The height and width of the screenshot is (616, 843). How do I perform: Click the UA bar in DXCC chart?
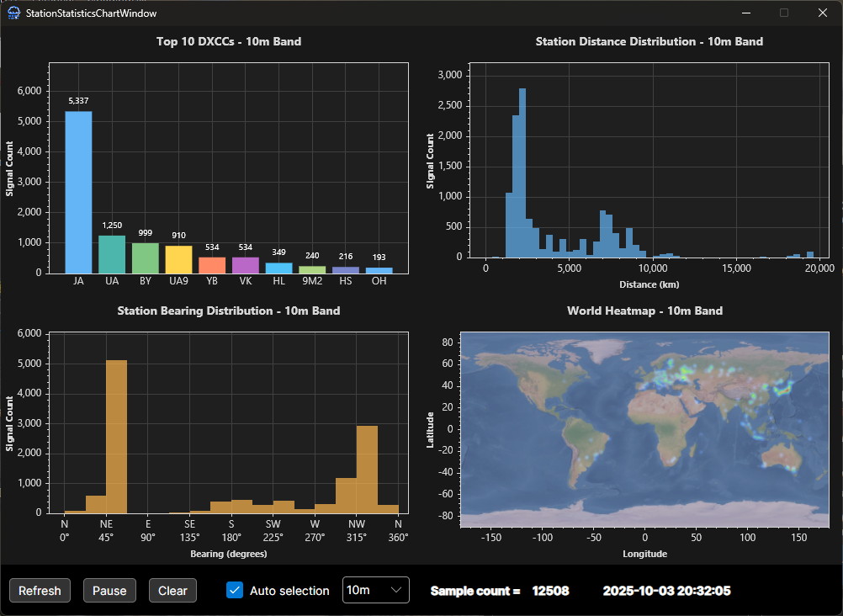[x=112, y=254]
